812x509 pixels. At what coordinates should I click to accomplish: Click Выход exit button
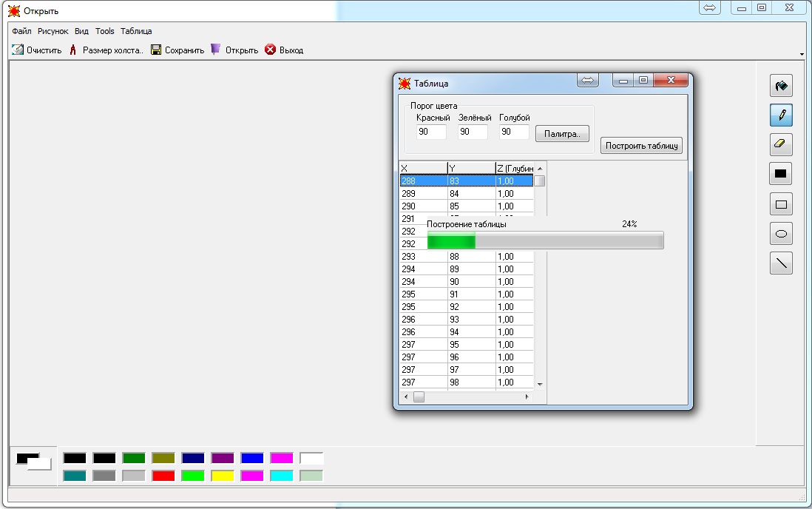pyautogui.click(x=284, y=50)
